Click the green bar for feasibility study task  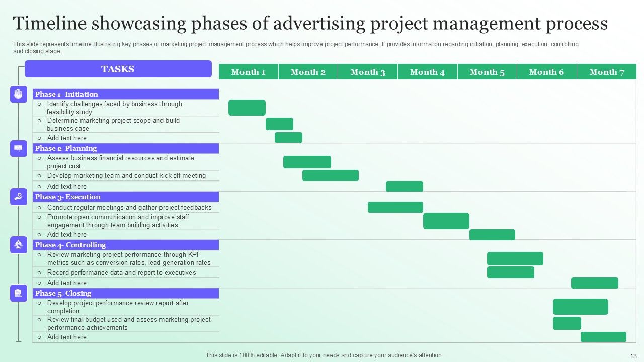[x=247, y=108]
